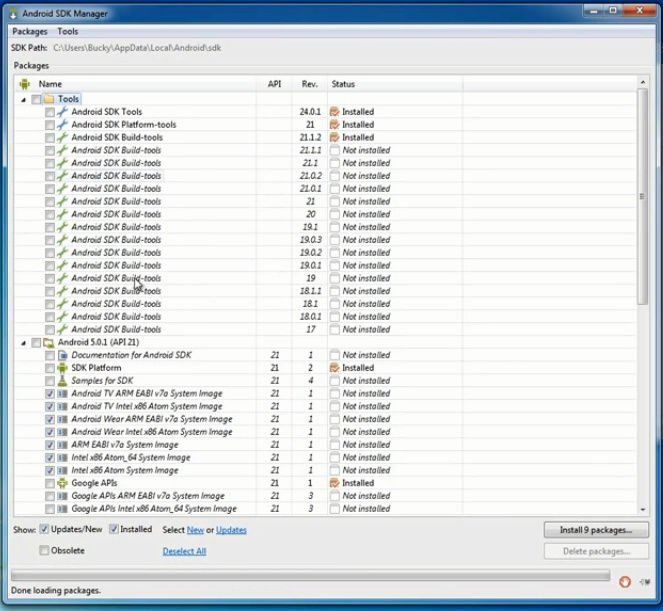
Task: Click not-installed status icon for Samples for SDK
Action: [x=334, y=381]
